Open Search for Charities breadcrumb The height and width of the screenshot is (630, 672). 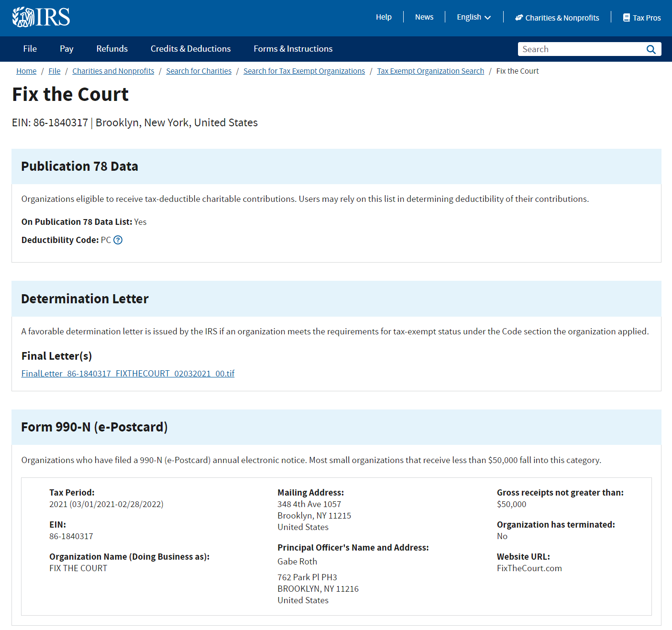coord(198,71)
